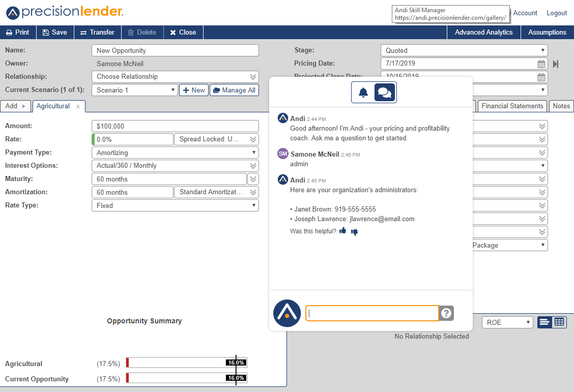Open Advanced Analytics

[483, 32]
